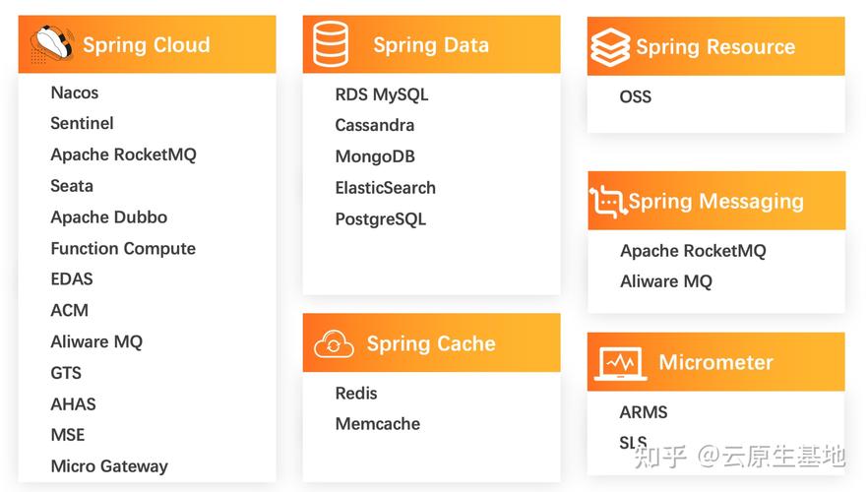Image resolution: width=868 pixels, height=492 pixels.
Task: Click ARMS under Micrometer
Action: pyautogui.click(x=644, y=412)
